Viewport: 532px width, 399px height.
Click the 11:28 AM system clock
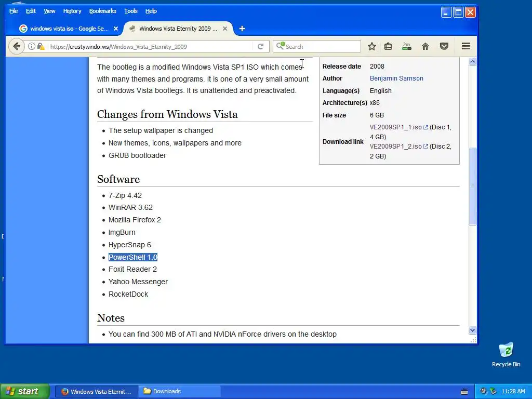click(513, 392)
